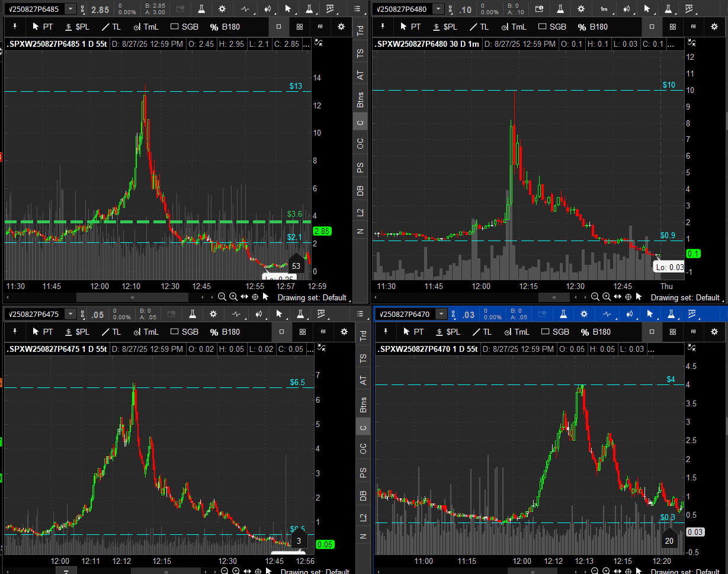This screenshot has width=728, height=574.
Task: Click horizontal expand arrows under P6485 chart
Action: click(244, 297)
